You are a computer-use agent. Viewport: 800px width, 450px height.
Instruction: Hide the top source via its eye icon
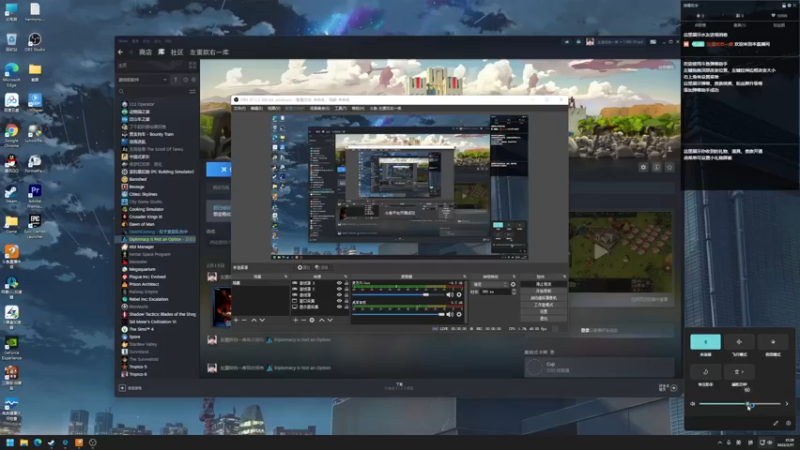pos(339,283)
